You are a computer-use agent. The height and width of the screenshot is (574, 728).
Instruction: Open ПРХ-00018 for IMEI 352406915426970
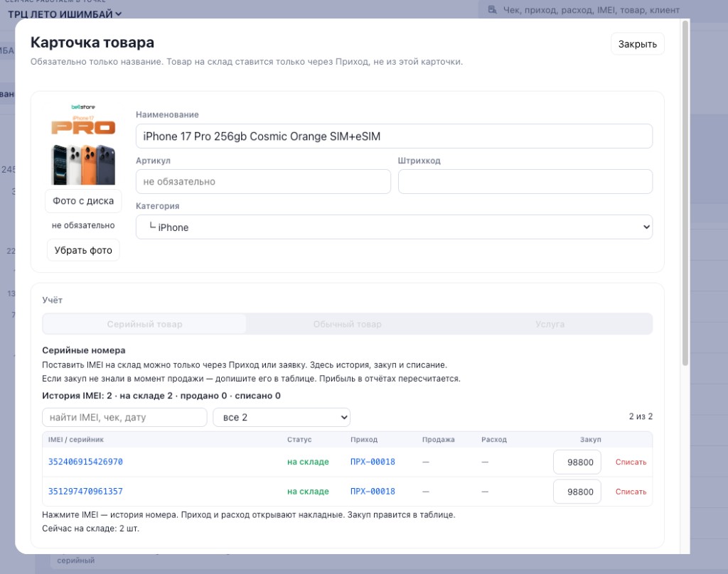click(373, 462)
